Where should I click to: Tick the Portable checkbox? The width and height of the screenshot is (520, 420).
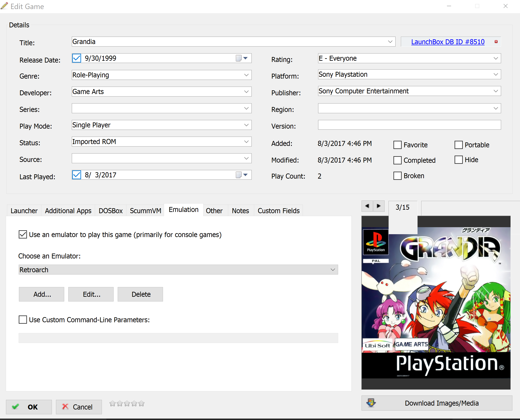pyautogui.click(x=458, y=145)
